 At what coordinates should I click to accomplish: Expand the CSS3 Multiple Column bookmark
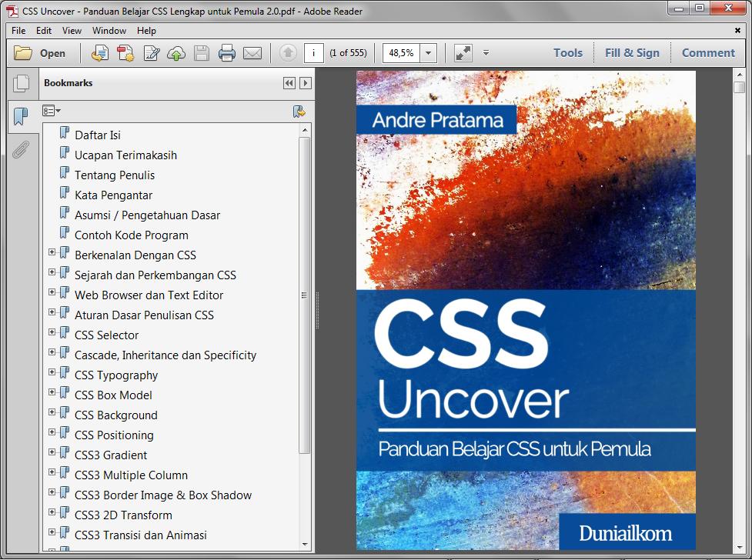pyautogui.click(x=52, y=472)
